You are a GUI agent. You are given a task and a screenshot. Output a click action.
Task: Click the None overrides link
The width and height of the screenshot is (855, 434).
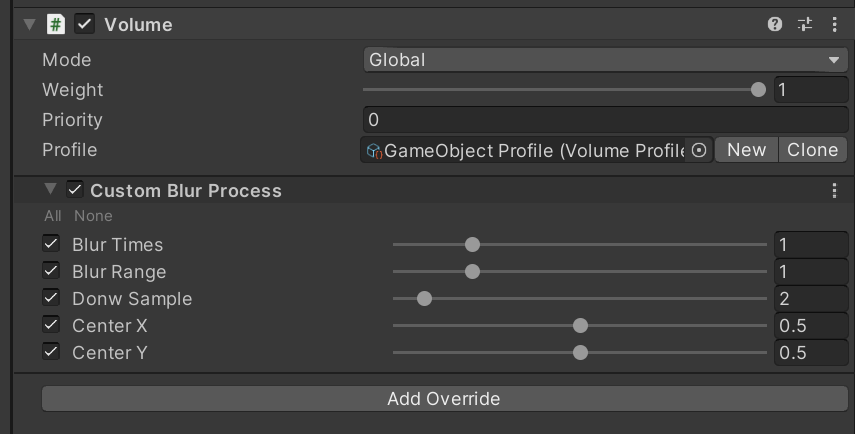pyautogui.click(x=93, y=216)
